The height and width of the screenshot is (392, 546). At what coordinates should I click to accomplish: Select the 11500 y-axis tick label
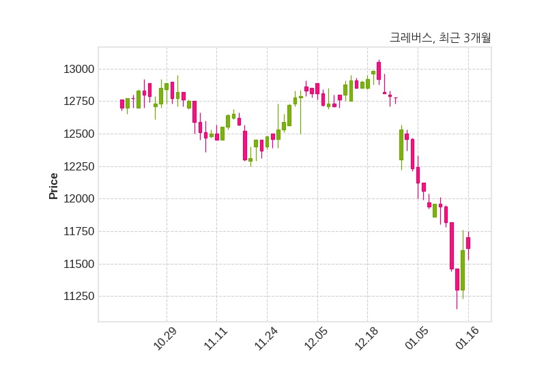pyautogui.click(x=76, y=265)
